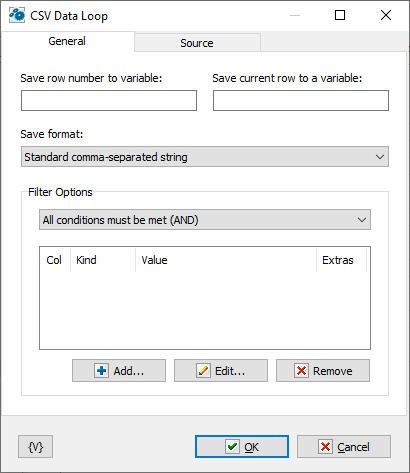The width and height of the screenshot is (410, 473).
Task: Confirm the dialog with OK
Action: pos(242,447)
